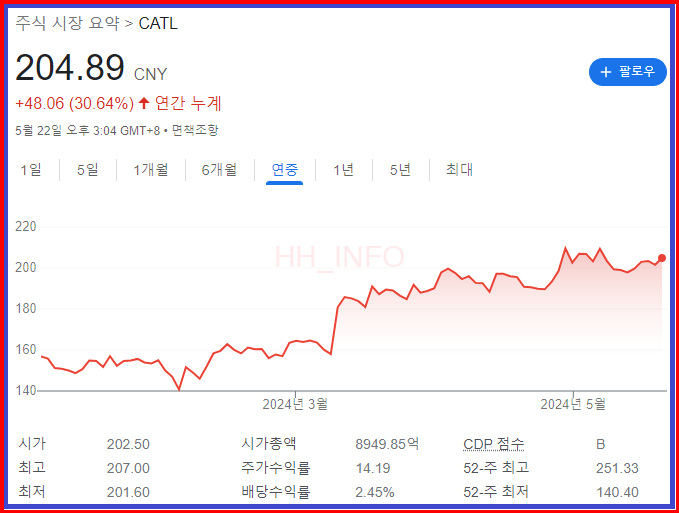Click the 최저 value 201.60
679x513 pixels.
[x=128, y=492]
